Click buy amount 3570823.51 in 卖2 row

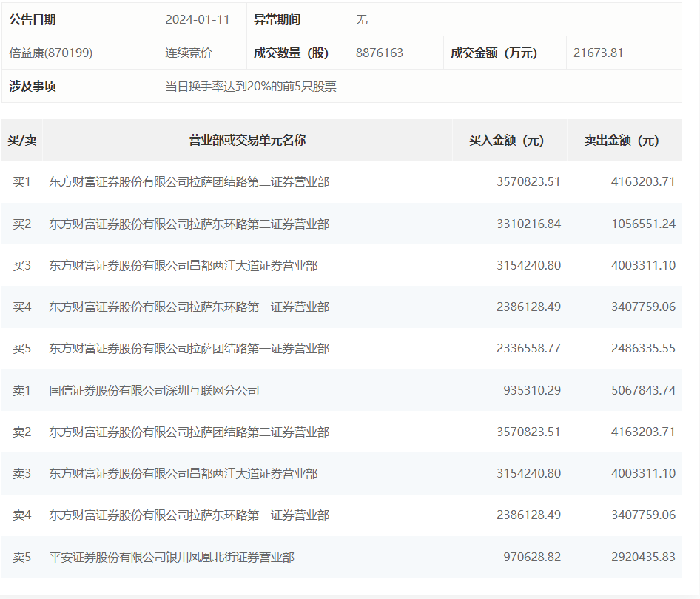coord(528,432)
